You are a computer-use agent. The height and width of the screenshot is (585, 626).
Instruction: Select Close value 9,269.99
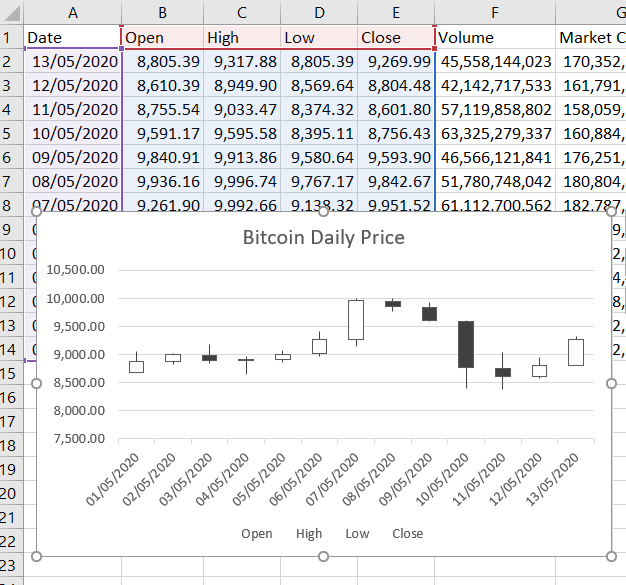pyautogui.click(x=396, y=61)
